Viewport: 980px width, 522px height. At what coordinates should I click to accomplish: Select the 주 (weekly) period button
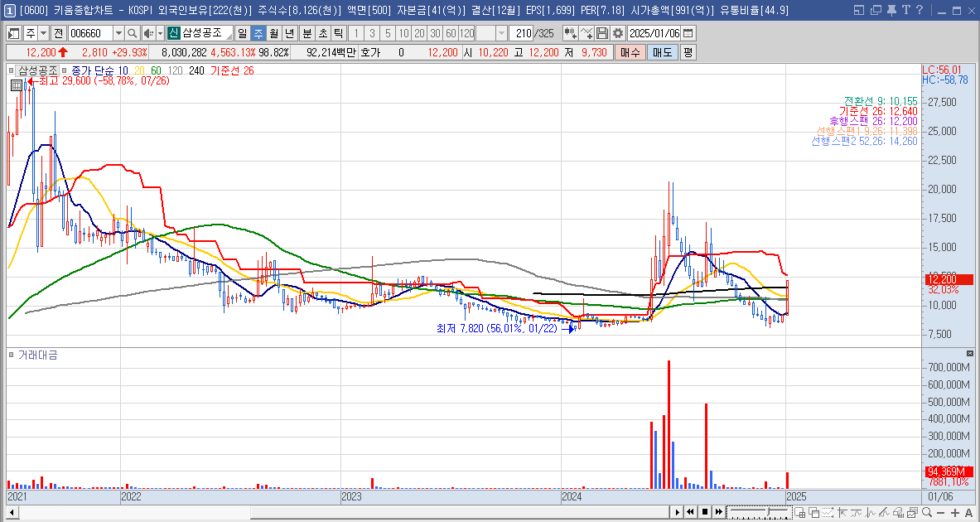[x=258, y=33]
